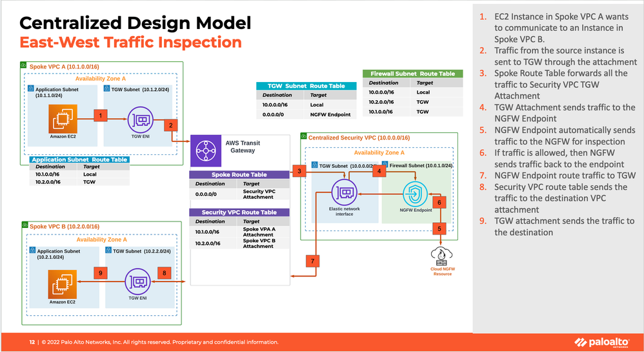Select the NGFW Endpoint shield icon
This screenshot has width=644, height=352.
pyautogui.click(x=415, y=194)
